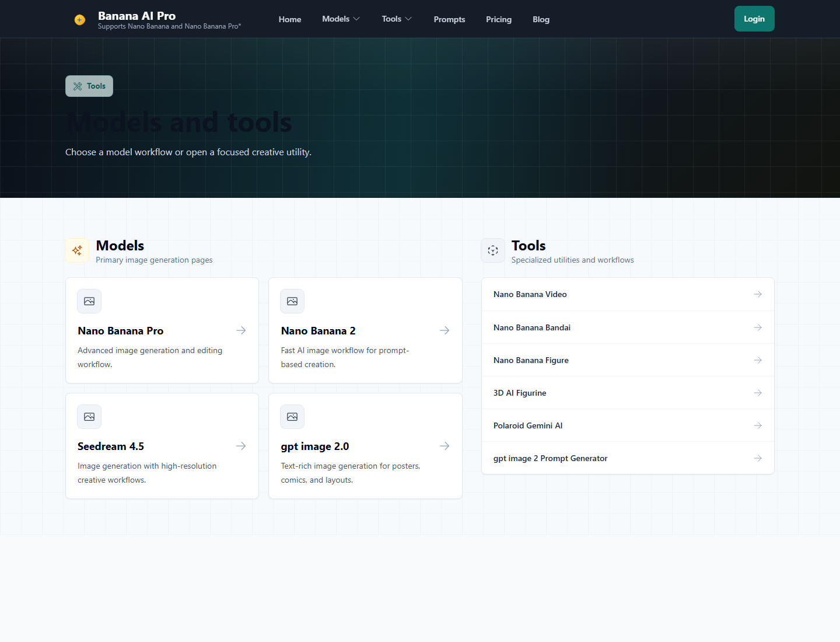Screen dimensions: 840x642
Task: Open the Pricing page
Action: (499, 19)
